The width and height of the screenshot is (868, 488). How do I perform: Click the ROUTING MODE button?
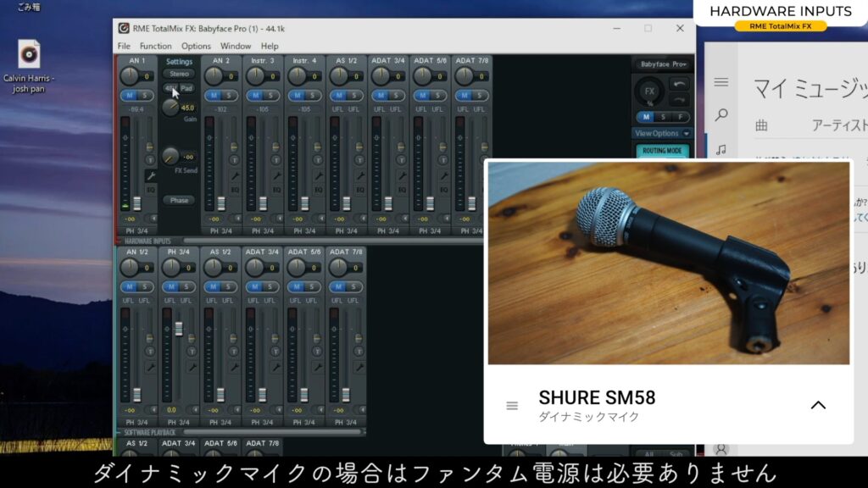pos(662,151)
